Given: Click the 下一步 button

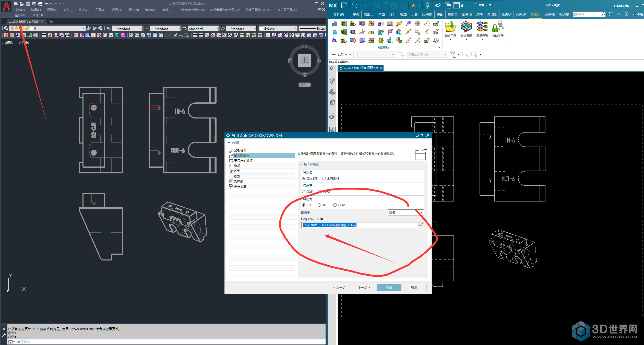Looking at the screenshot, I should coord(364,288).
